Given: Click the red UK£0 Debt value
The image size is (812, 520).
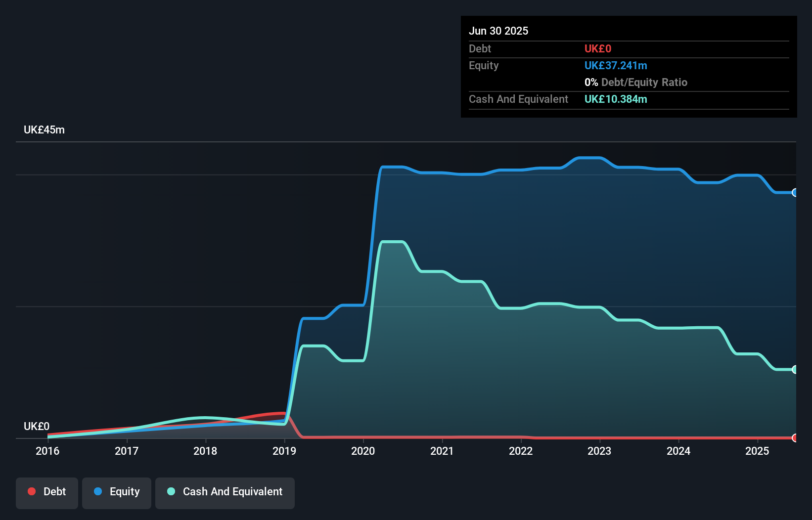Looking at the screenshot, I should (597, 48).
